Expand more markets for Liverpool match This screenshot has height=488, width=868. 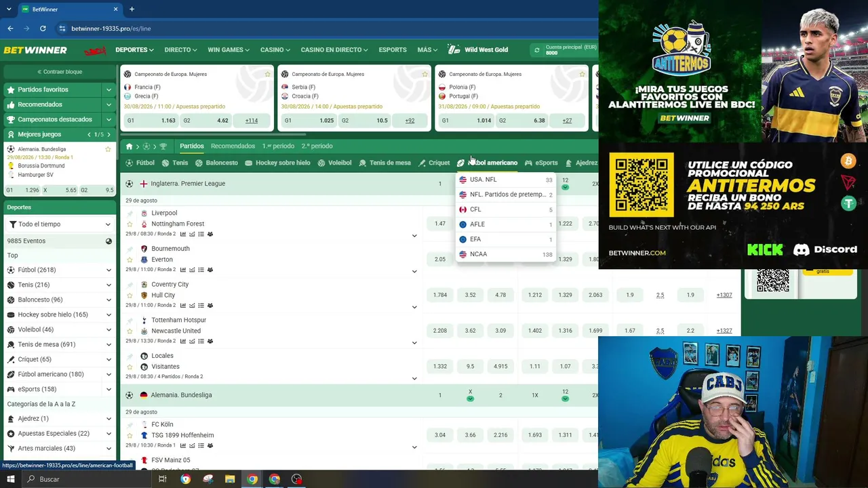(x=414, y=236)
